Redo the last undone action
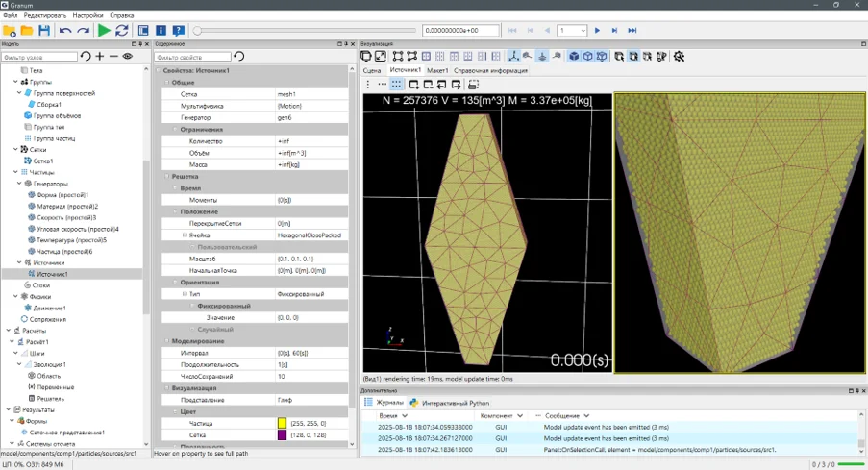 [x=83, y=31]
